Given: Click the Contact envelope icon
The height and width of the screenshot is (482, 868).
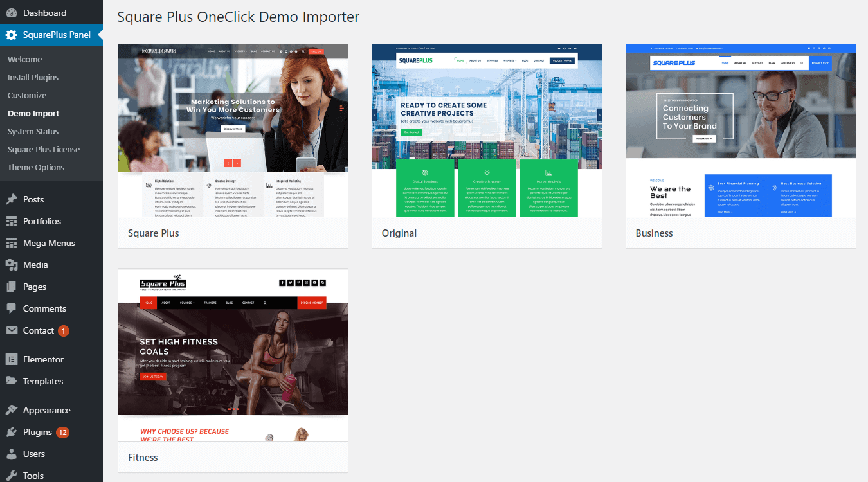Looking at the screenshot, I should click(x=12, y=330).
